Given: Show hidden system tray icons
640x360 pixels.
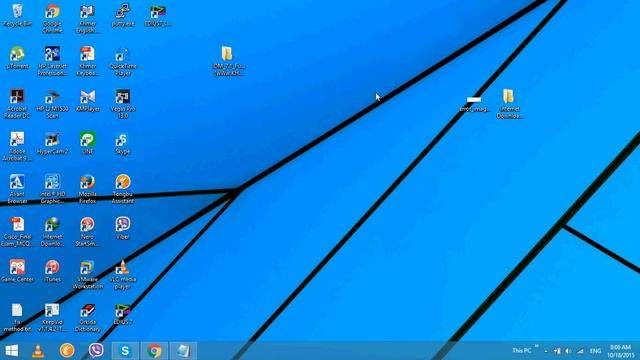Looking at the screenshot, I should tap(546, 351).
